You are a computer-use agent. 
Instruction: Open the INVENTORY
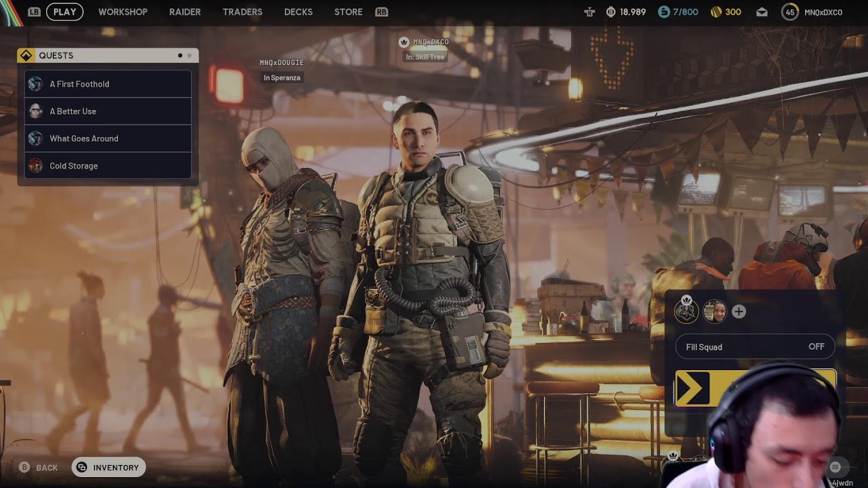click(x=108, y=467)
